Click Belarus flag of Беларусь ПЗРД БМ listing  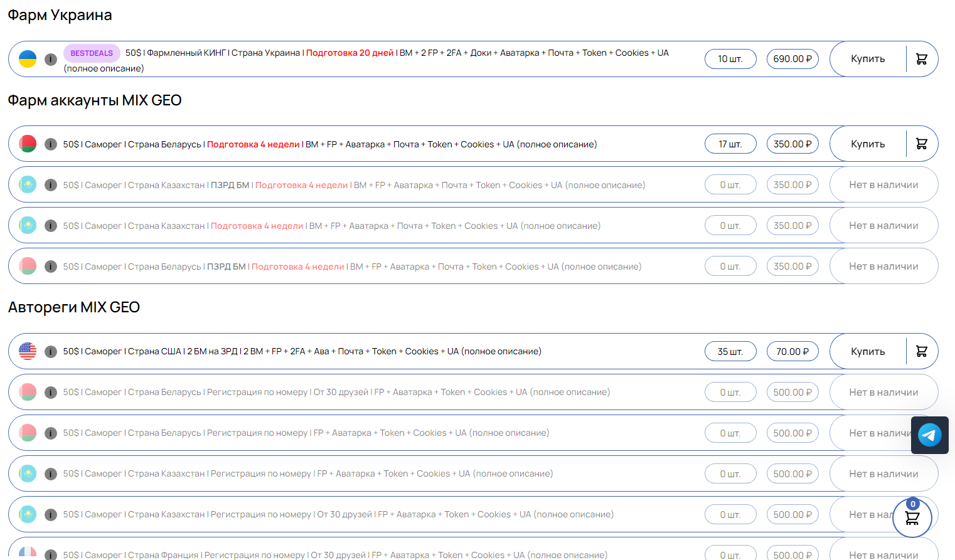click(28, 266)
